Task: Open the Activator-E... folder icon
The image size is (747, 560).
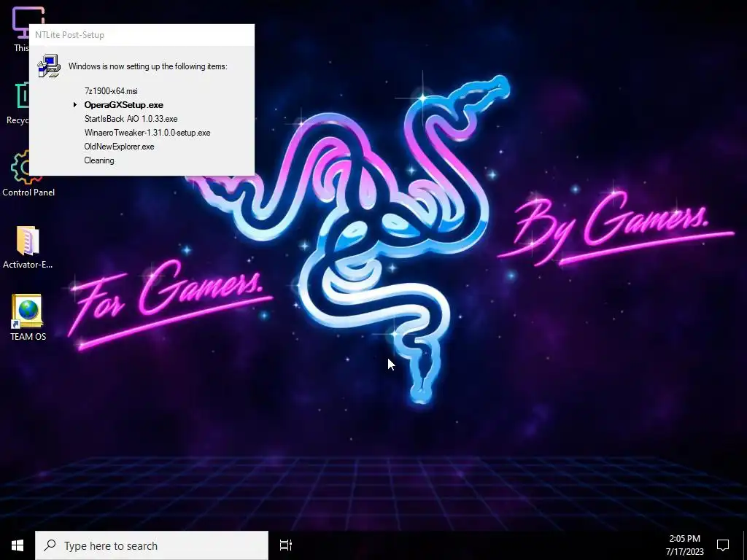Action: pos(28,247)
